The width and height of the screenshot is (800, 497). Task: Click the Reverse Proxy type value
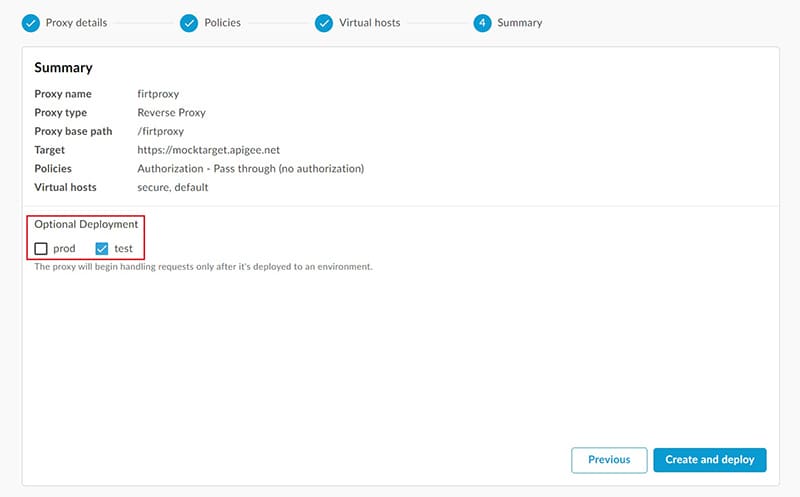[171, 113]
